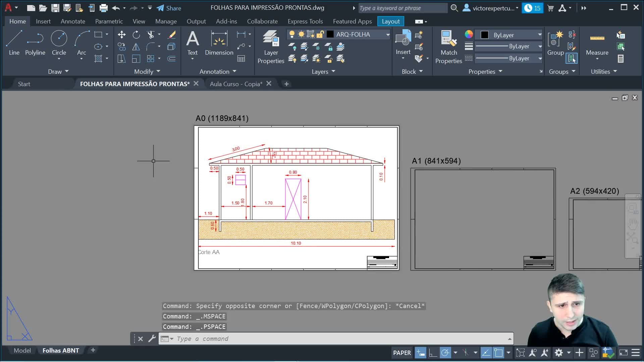
Task: Click the Rotate tool icon
Action: pyautogui.click(x=136, y=35)
